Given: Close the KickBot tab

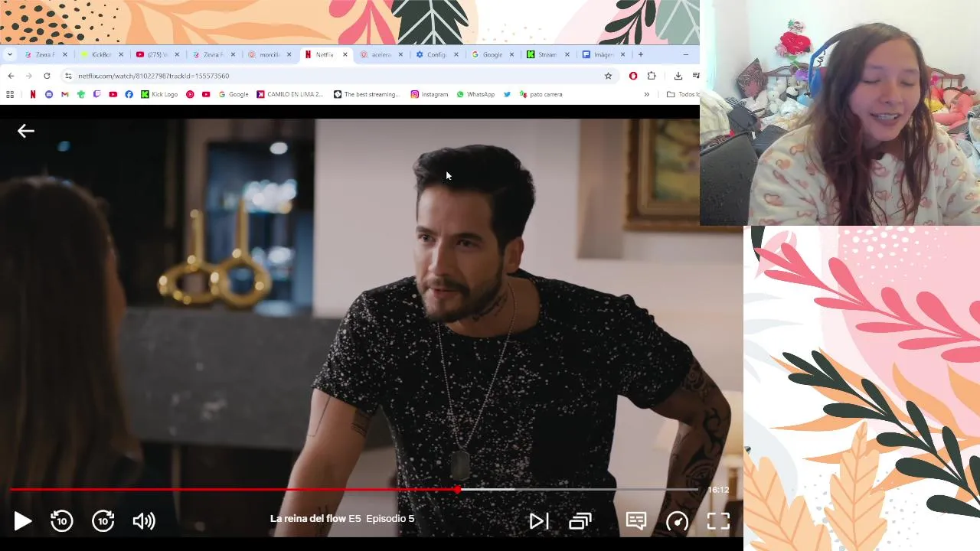Looking at the screenshot, I should 121,54.
